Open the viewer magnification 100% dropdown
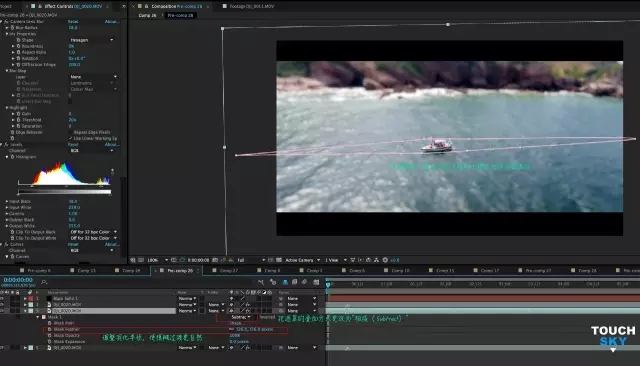This screenshot has height=366, width=640. coord(158,260)
